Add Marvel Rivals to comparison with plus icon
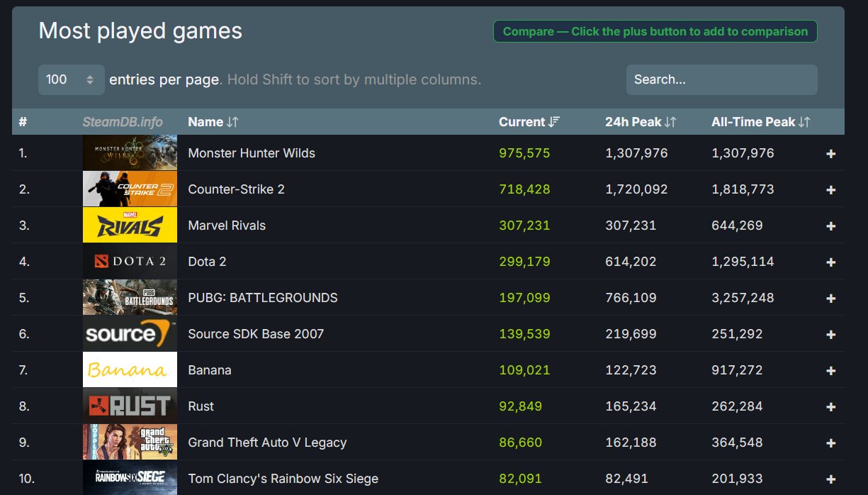This screenshot has width=868, height=495. (x=831, y=226)
